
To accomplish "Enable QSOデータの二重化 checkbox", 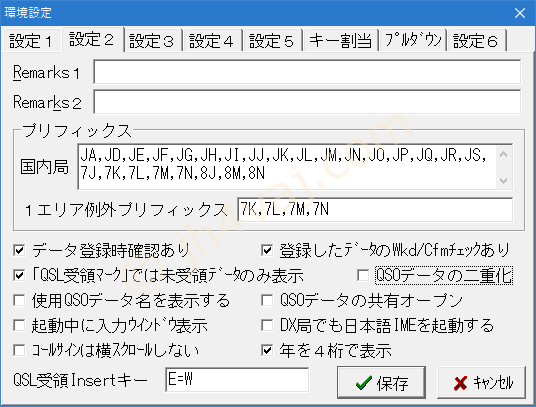I will pos(363,275).
